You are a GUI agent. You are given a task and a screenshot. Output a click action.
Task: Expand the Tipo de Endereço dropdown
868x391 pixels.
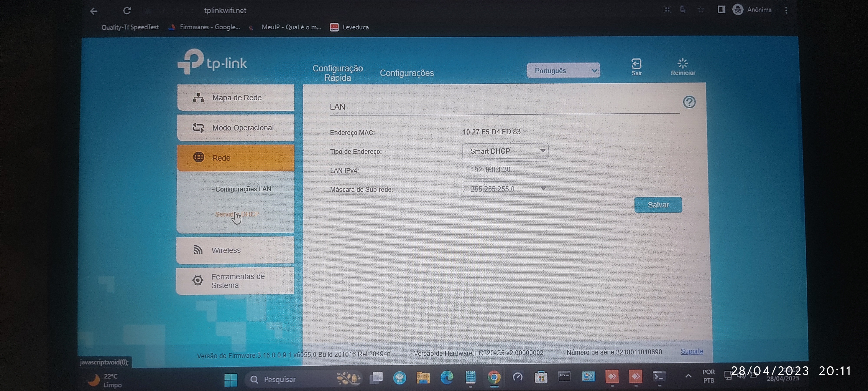[505, 151]
